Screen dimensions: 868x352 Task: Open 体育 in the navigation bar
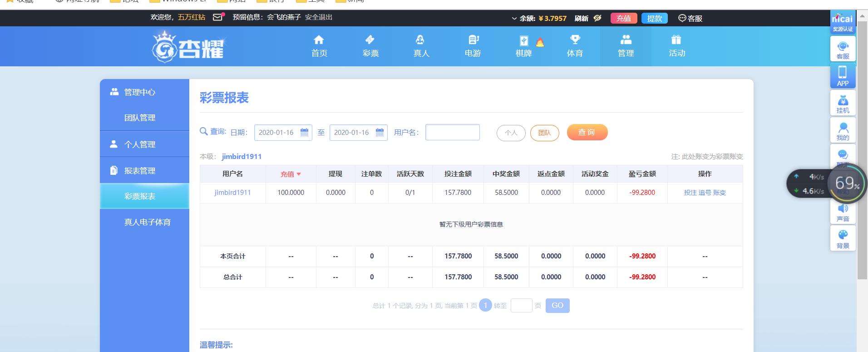pos(575,46)
